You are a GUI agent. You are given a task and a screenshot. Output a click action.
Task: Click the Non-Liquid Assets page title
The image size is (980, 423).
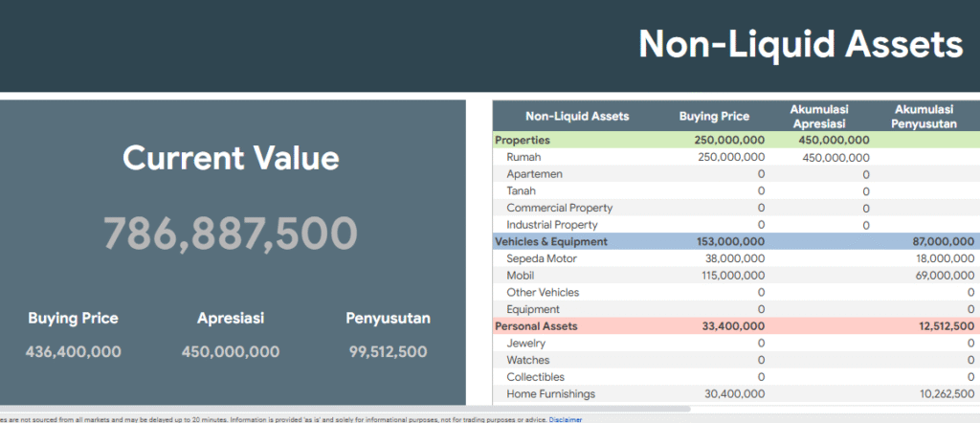800,44
